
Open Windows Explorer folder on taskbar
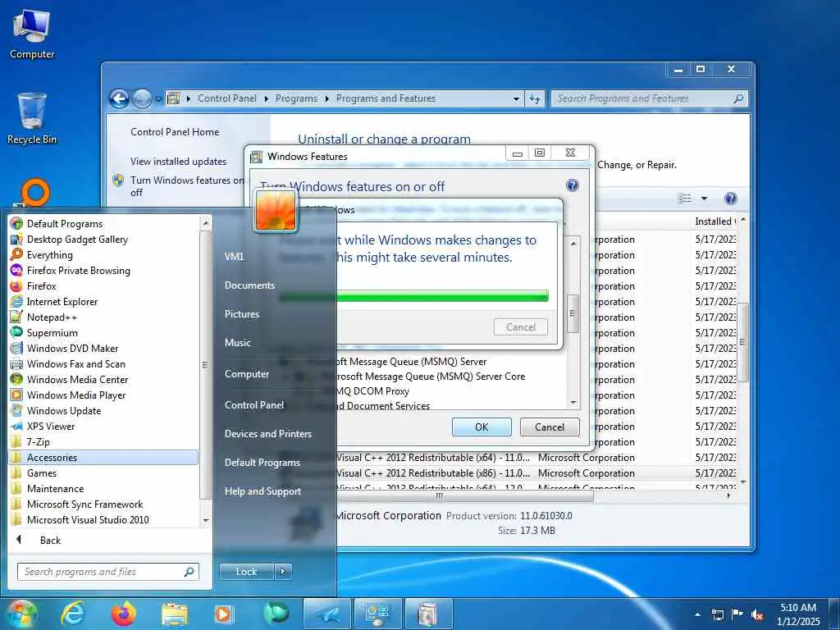[175, 614]
